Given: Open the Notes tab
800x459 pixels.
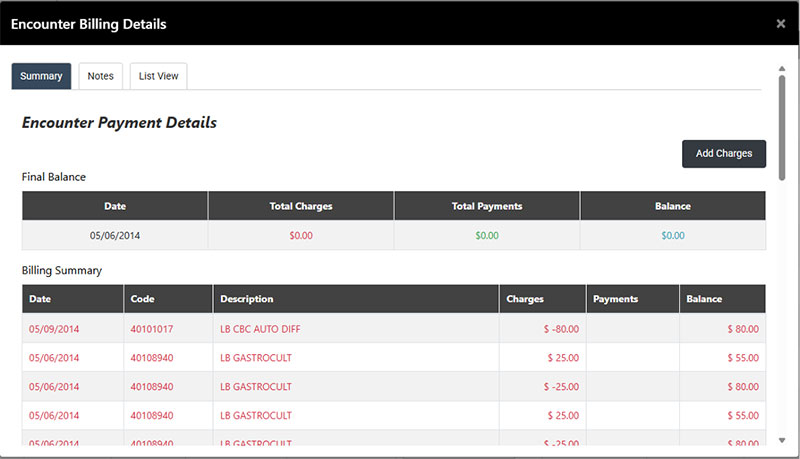Looking at the screenshot, I should (x=100, y=76).
